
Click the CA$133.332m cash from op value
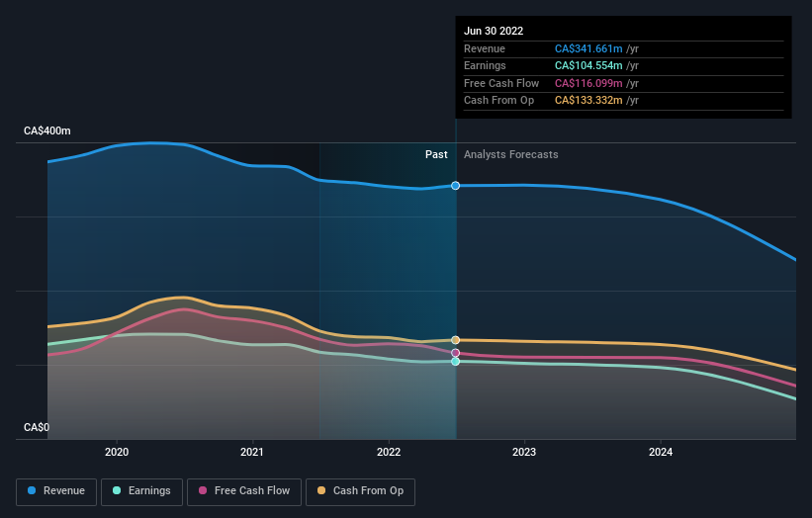(x=588, y=101)
